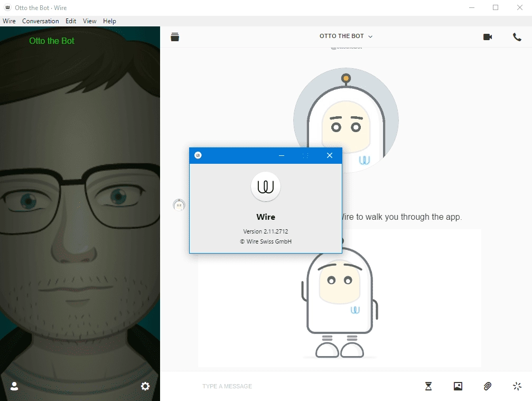Close the About Wire dialog
This screenshot has height=401, width=532.
[330, 155]
